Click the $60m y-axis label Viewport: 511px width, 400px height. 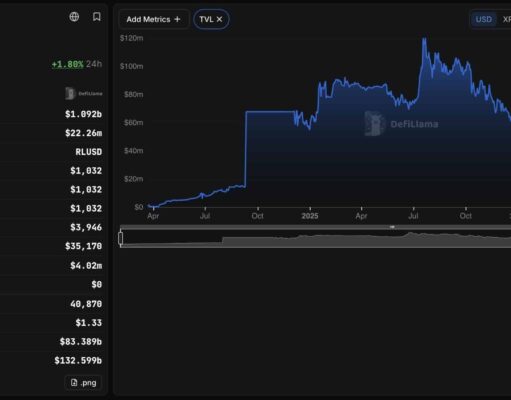(134, 123)
